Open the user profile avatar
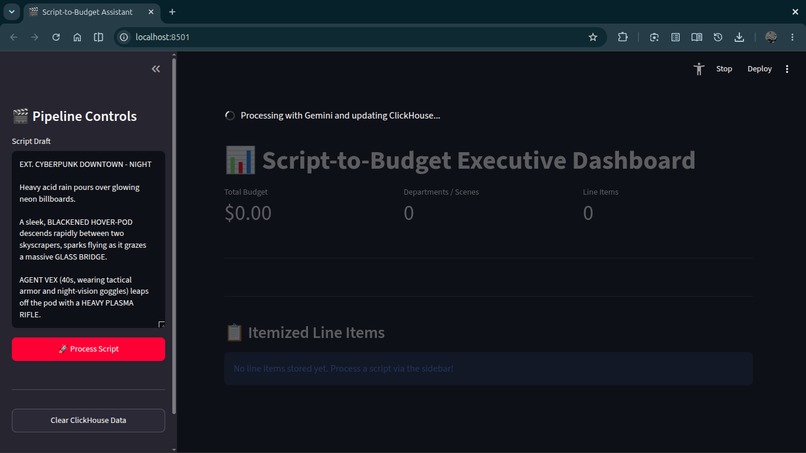This screenshot has width=806, height=453. coord(771,37)
